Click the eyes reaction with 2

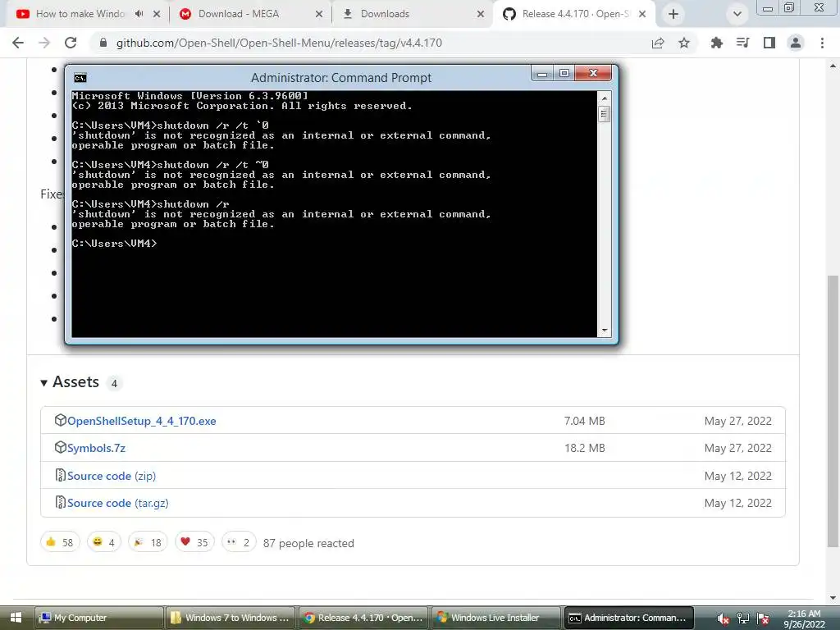pyautogui.click(x=239, y=542)
